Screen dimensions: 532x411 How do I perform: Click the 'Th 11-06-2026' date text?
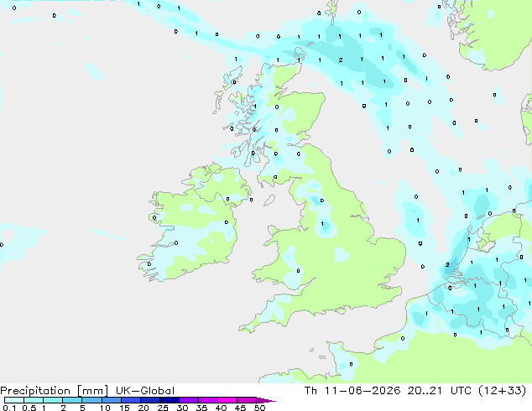[352, 391]
